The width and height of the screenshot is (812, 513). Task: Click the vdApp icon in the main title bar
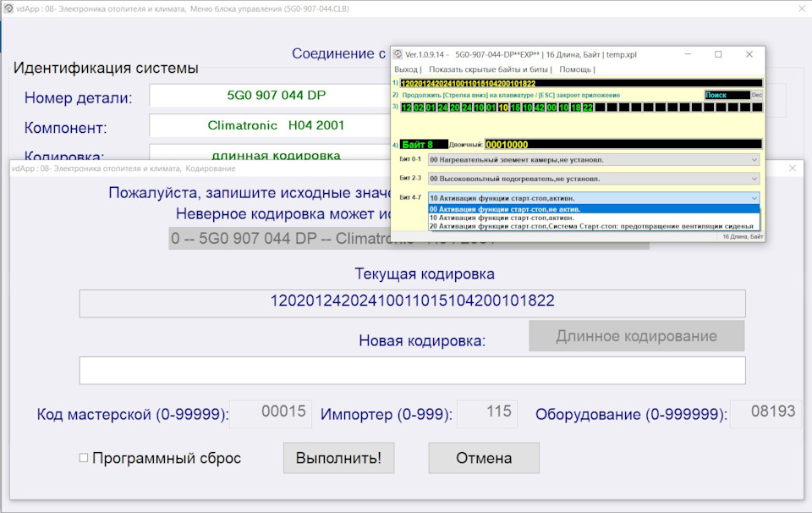click(8, 8)
